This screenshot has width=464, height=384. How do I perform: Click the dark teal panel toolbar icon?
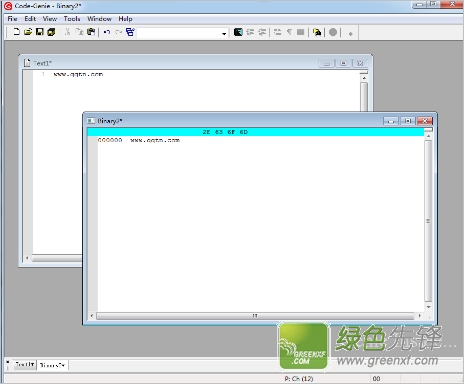[x=238, y=32]
